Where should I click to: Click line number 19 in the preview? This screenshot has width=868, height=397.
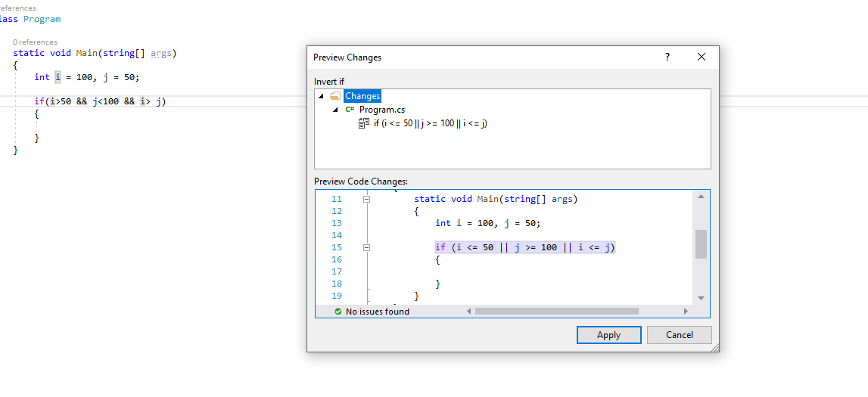(337, 296)
